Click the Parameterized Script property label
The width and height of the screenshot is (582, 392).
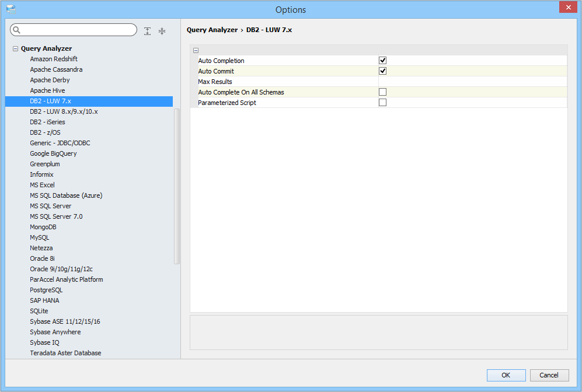[226, 103]
